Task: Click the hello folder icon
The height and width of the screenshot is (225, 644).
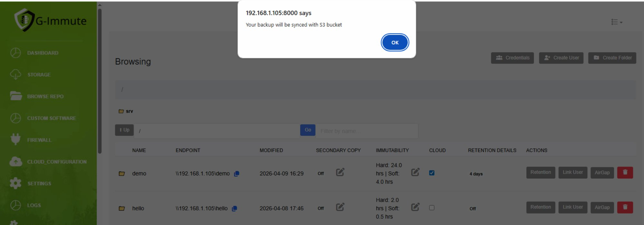Action: (x=122, y=208)
